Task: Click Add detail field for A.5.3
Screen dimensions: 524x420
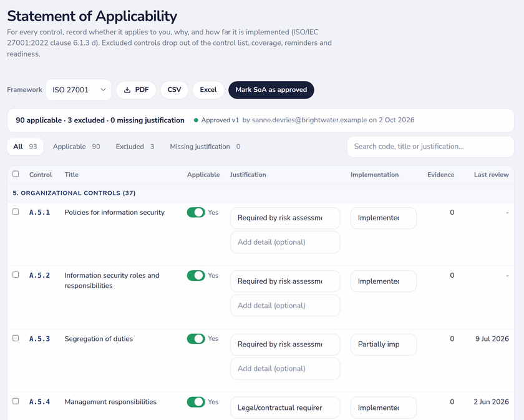Action: click(x=285, y=368)
